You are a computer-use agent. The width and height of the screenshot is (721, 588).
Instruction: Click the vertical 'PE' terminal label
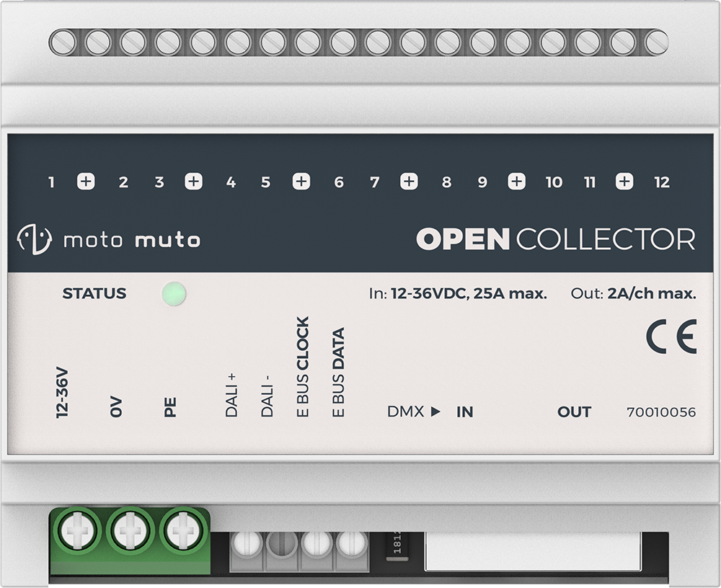(x=170, y=407)
